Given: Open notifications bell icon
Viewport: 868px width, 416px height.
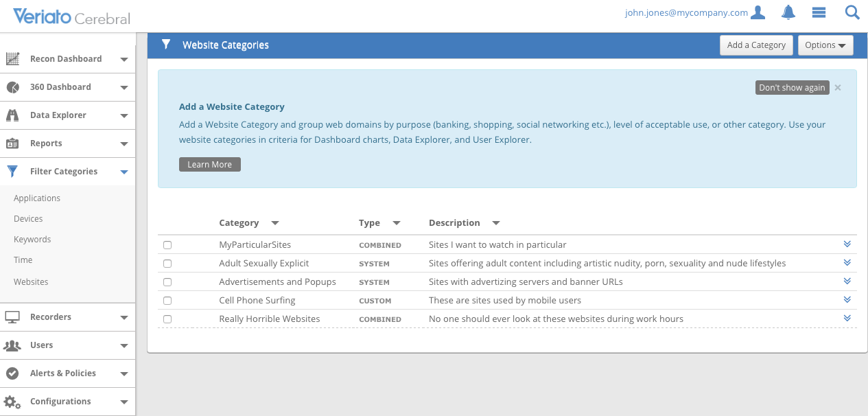Looking at the screenshot, I should [788, 12].
